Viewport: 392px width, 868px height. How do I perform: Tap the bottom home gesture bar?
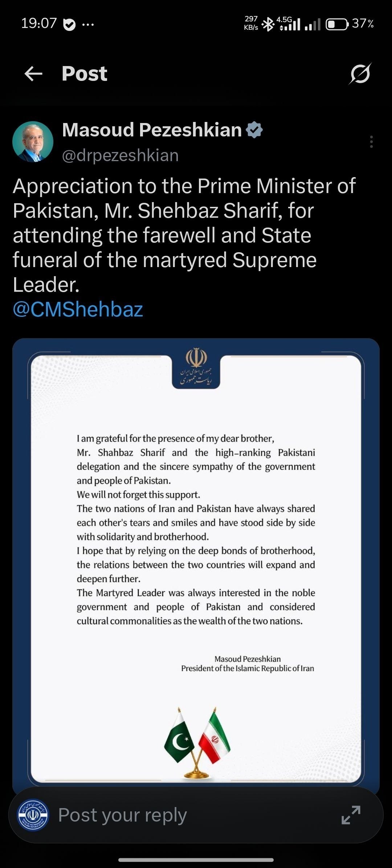(x=196, y=860)
